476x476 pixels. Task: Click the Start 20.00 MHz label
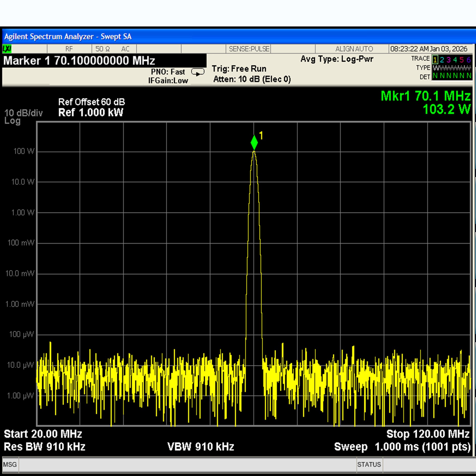click(43, 434)
